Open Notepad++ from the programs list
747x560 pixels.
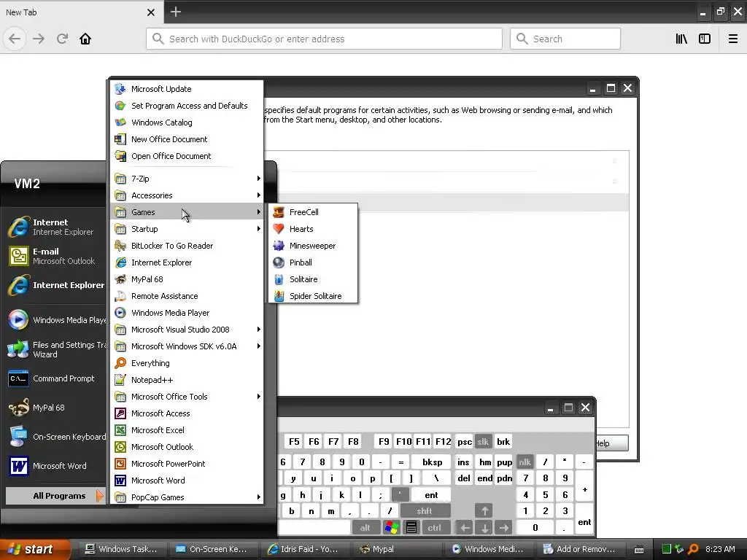pyautogui.click(x=187, y=379)
